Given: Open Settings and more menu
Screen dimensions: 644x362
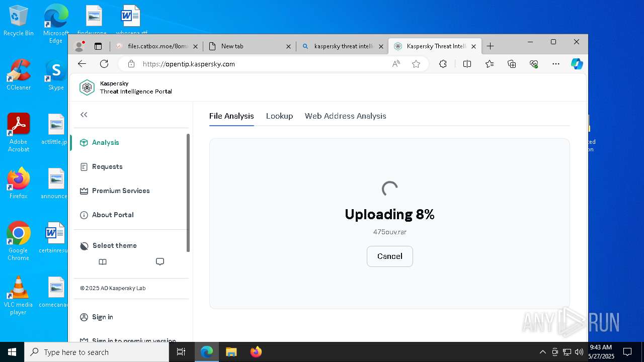Looking at the screenshot, I should 556,64.
